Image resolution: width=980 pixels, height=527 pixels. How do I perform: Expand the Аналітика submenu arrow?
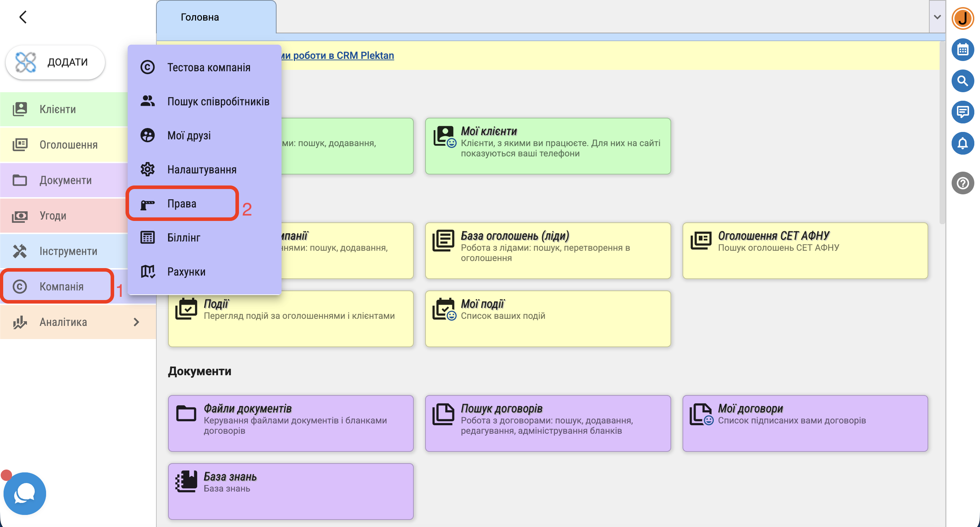[x=137, y=322]
